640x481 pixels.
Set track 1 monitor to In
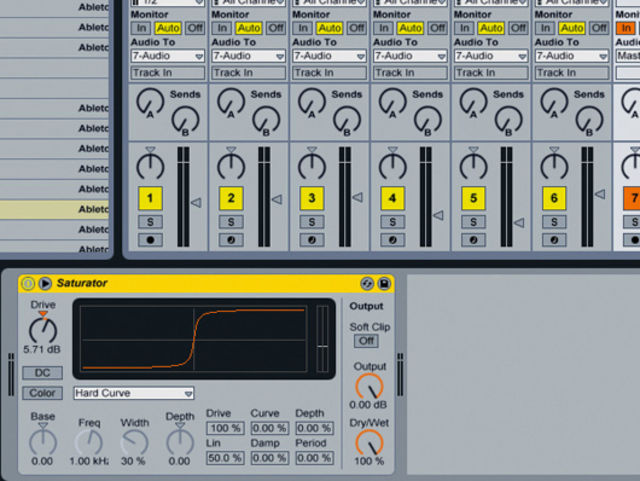click(x=141, y=28)
